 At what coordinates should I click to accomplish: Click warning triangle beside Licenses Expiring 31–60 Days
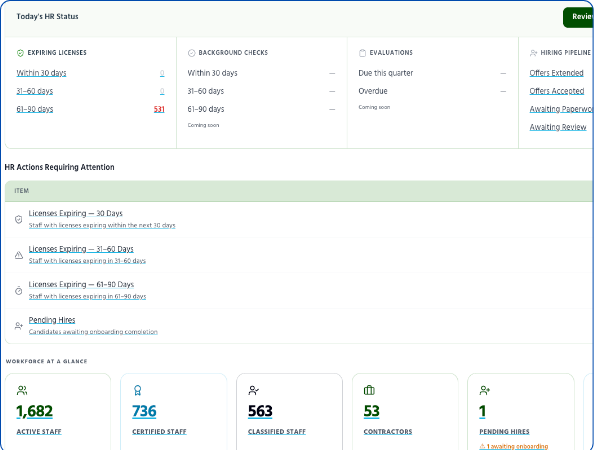(18, 255)
